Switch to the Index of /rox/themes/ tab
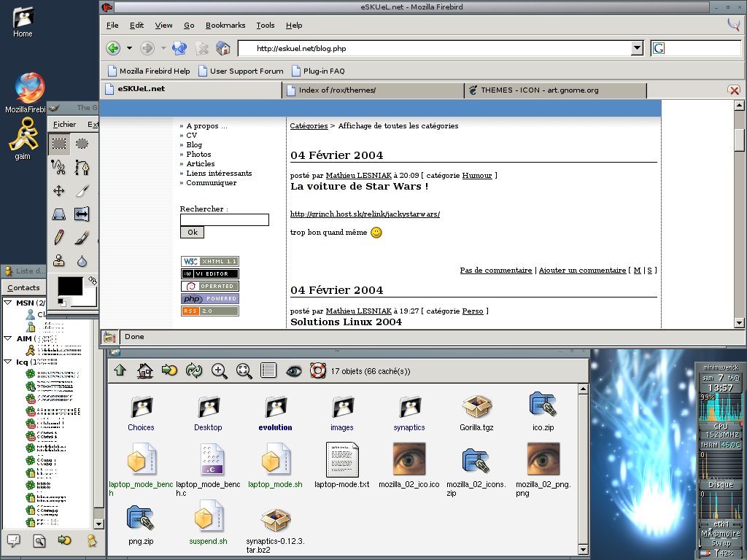The image size is (747, 560). point(373,90)
